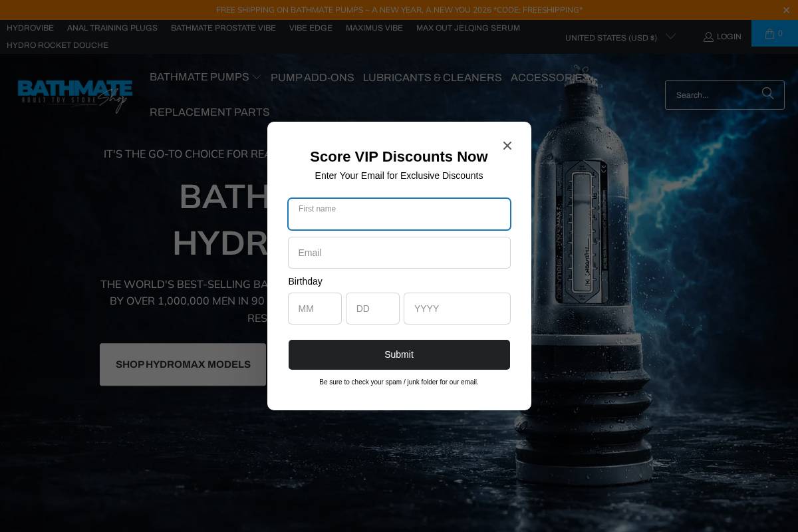This screenshot has width=798, height=532.
Task: Go to REPLACEMENT PARTS section
Action: (x=209, y=112)
